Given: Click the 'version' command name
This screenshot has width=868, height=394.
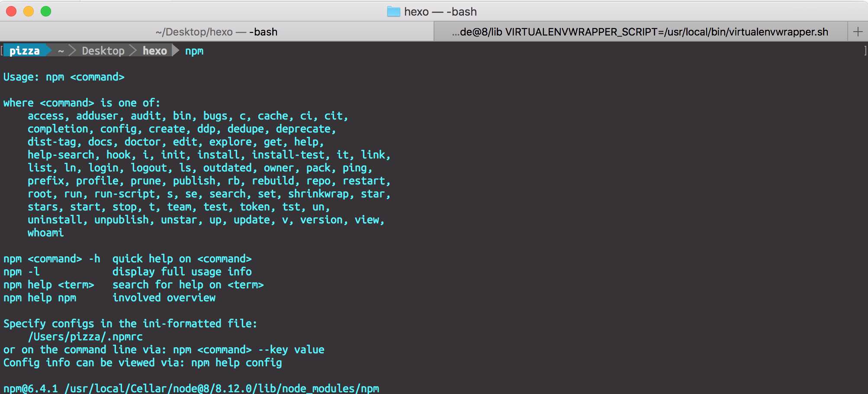Looking at the screenshot, I should [x=321, y=220].
